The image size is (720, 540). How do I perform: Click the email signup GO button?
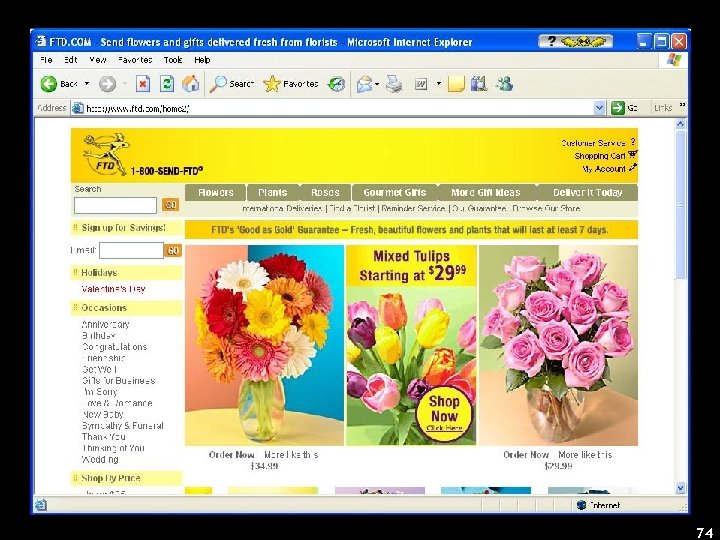click(173, 250)
